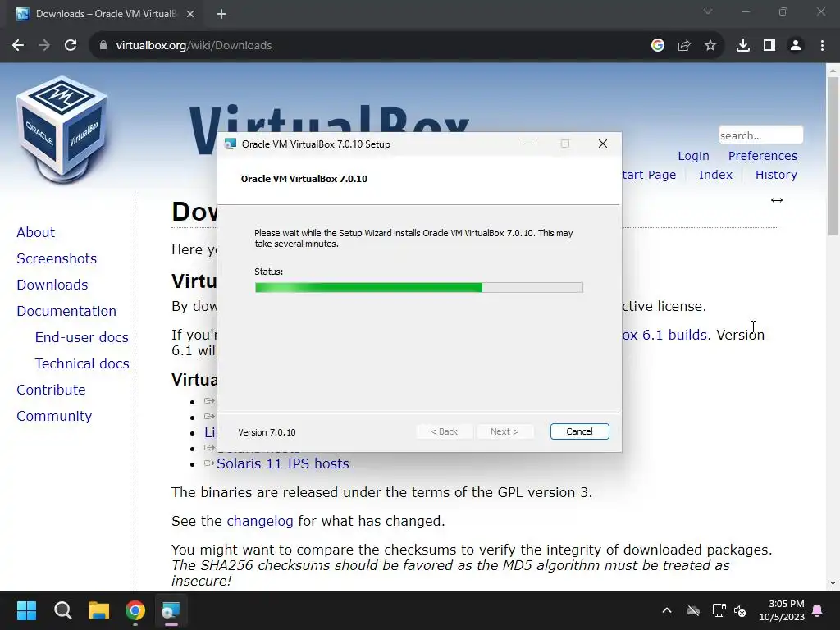The height and width of the screenshot is (630, 840).
Task: Click the VirtualBox cube logo
Action: (62, 130)
